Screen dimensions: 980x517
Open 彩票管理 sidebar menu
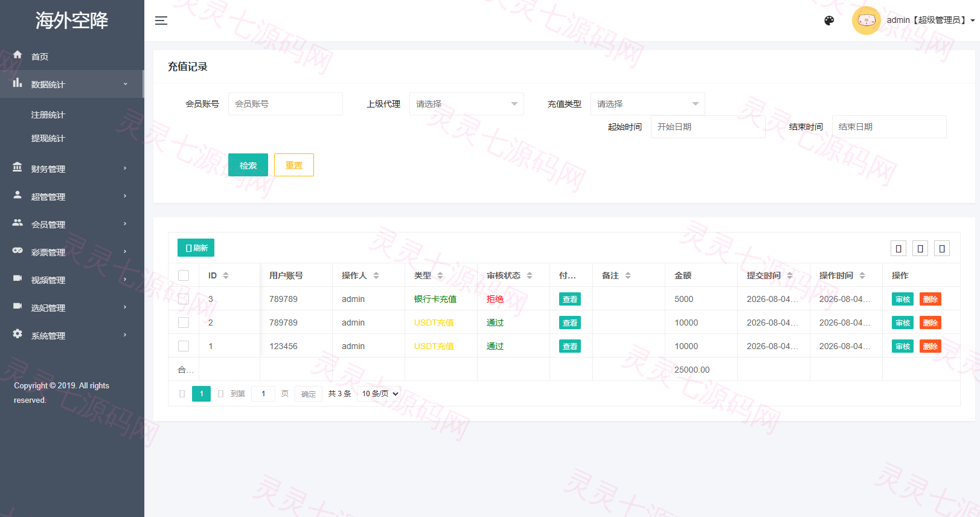point(72,252)
